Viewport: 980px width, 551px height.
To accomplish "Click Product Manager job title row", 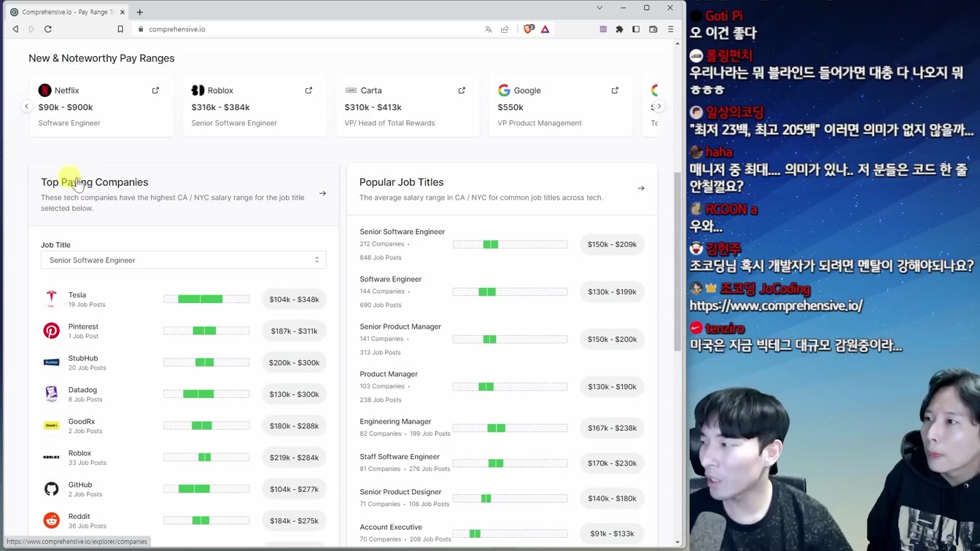I will tap(502, 386).
